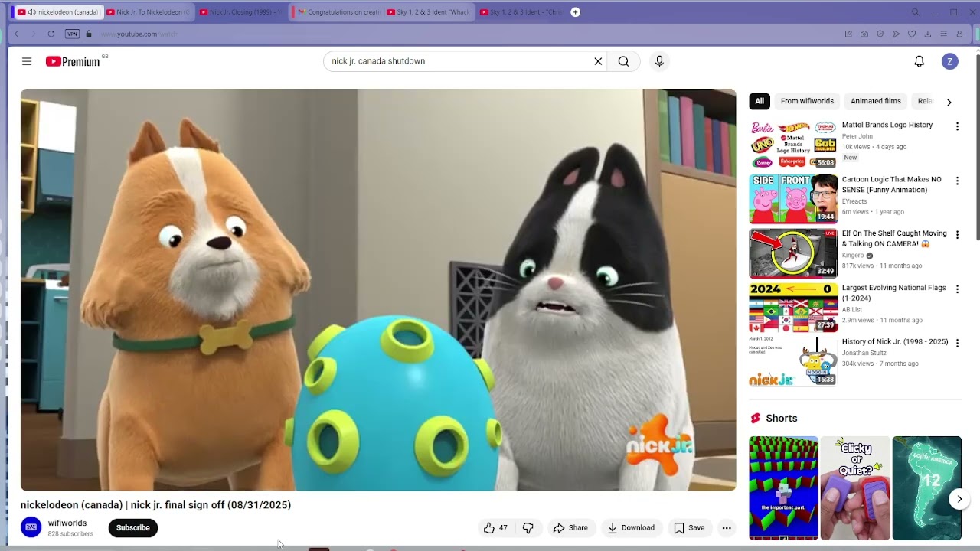Go to YouTube Premium home logo
Screen dimensions: 980x551
(x=73, y=61)
